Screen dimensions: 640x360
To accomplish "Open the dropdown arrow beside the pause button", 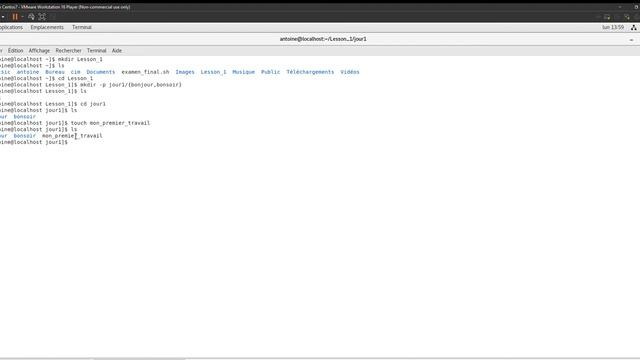I will coord(22,17).
